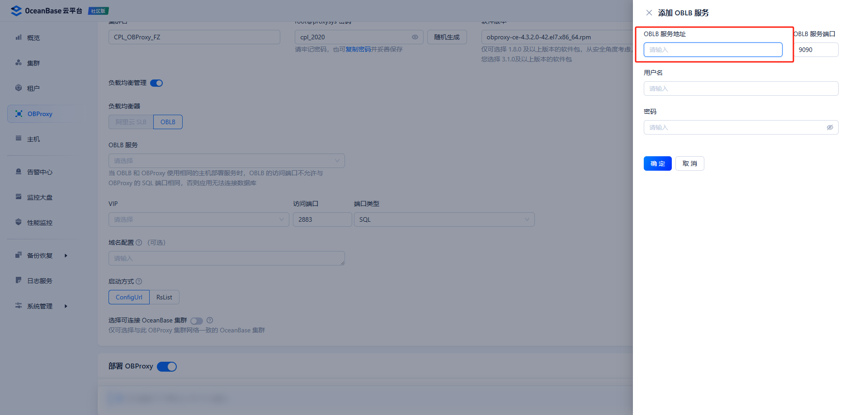Toggle the 部署 OBProxy switch
Screen dimensions: 868x415
coord(167,367)
